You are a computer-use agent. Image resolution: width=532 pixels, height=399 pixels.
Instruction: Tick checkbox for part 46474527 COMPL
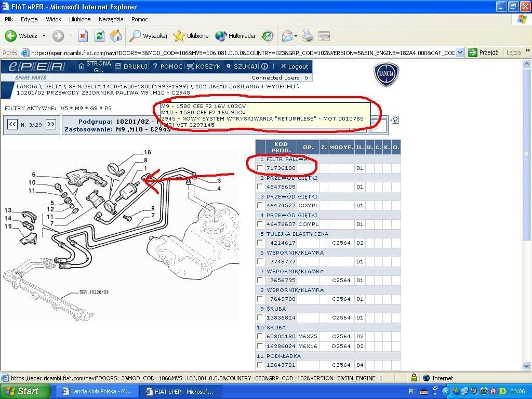(x=260, y=205)
